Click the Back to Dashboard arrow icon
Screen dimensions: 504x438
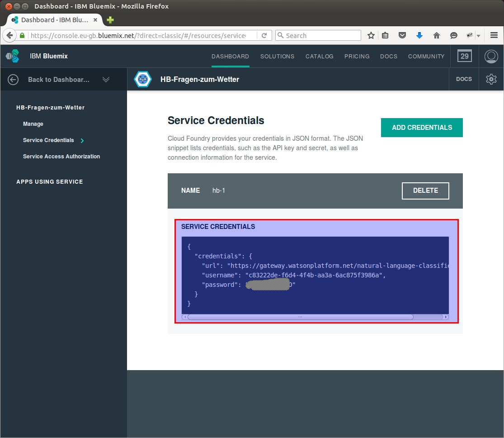point(13,80)
